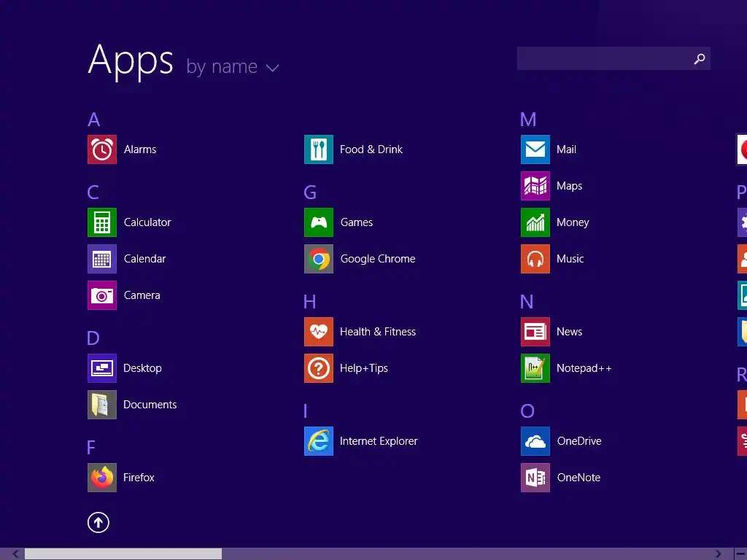This screenshot has height=560, width=747.
Task: Click the letter C group header
Action: pyautogui.click(x=93, y=192)
